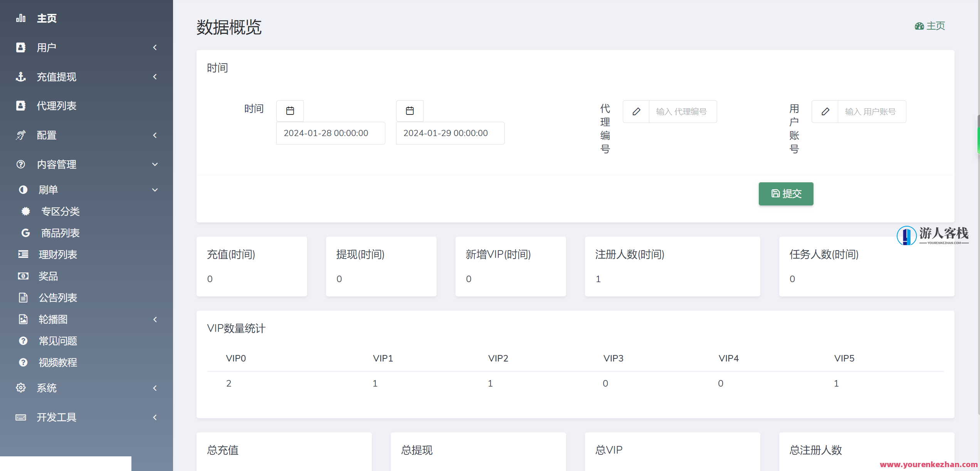980x471 pixels.
Task: Click the calendar icon beside start time field
Action: (x=290, y=111)
